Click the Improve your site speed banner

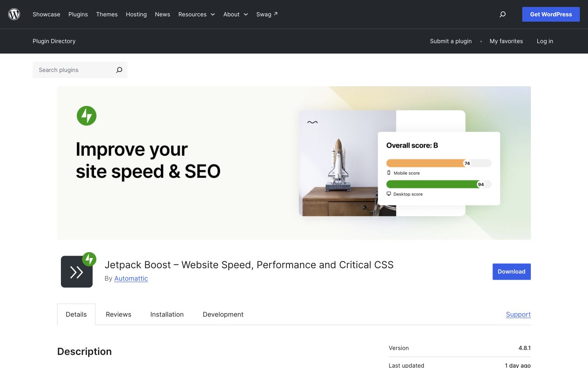[x=294, y=163]
